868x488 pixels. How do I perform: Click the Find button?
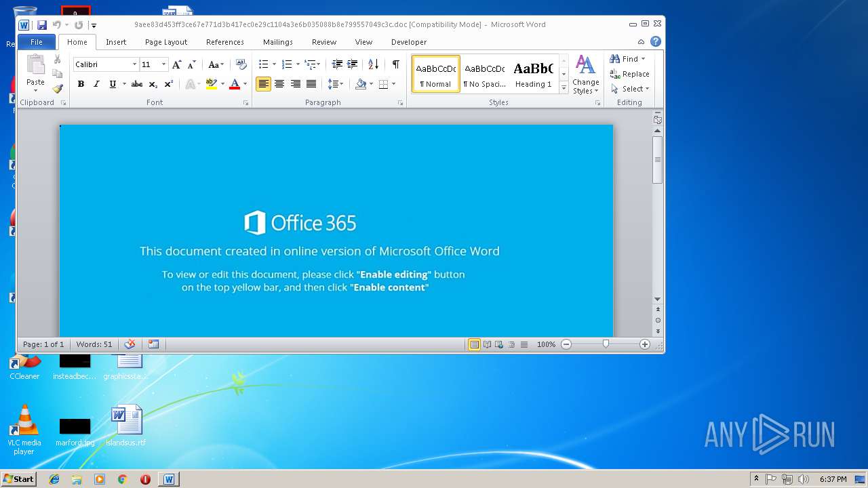point(625,59)
